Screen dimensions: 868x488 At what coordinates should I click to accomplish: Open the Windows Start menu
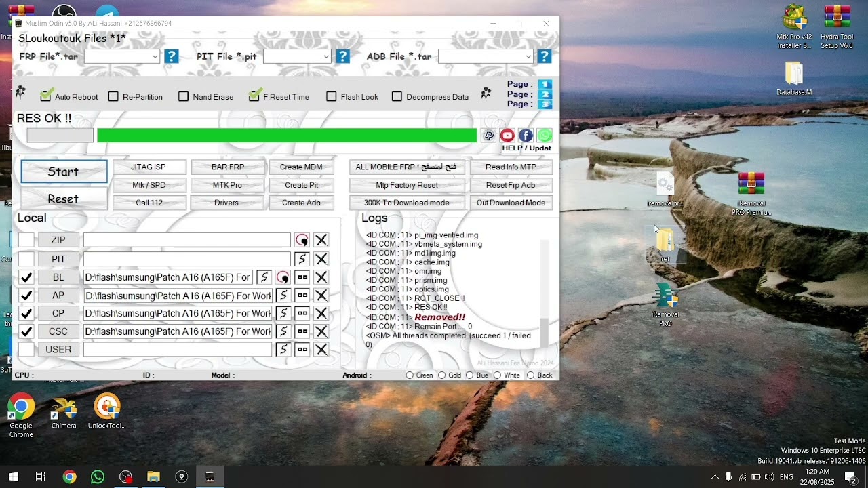pyautogui.click(x=13, y=477)
